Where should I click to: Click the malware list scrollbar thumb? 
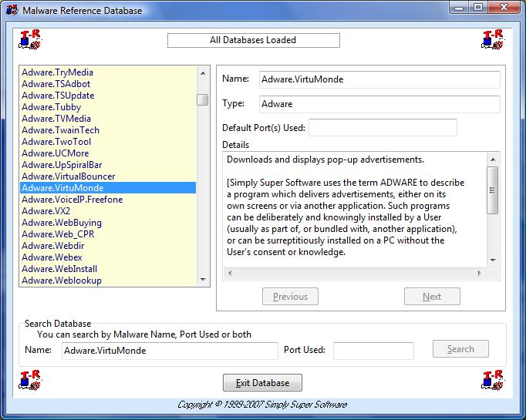[x=203, y=99]
